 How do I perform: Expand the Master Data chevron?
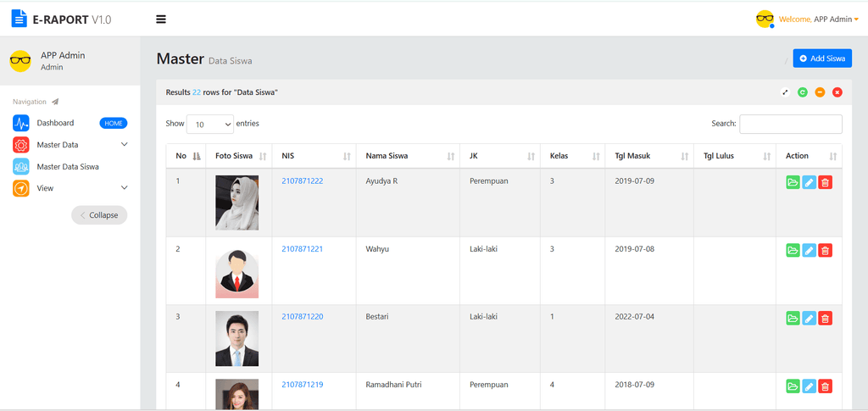point(124,144)
